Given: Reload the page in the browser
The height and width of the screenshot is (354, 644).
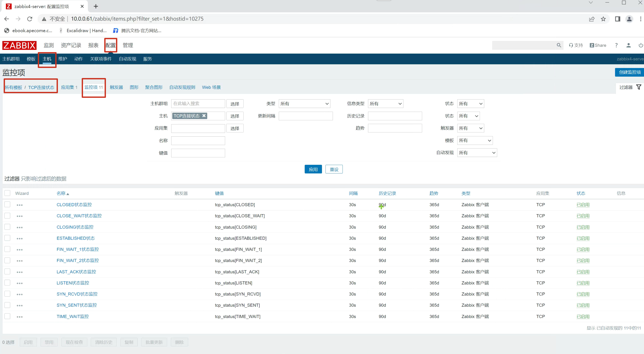Looking at the screenshot, I should (x=30, y=19).
